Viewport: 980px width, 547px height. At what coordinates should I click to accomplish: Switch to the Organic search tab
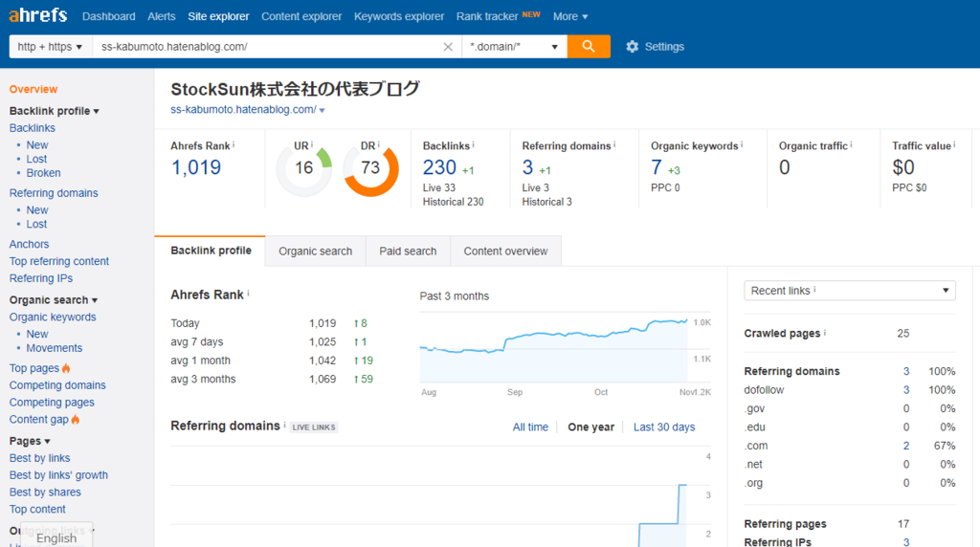pos(315,251)
